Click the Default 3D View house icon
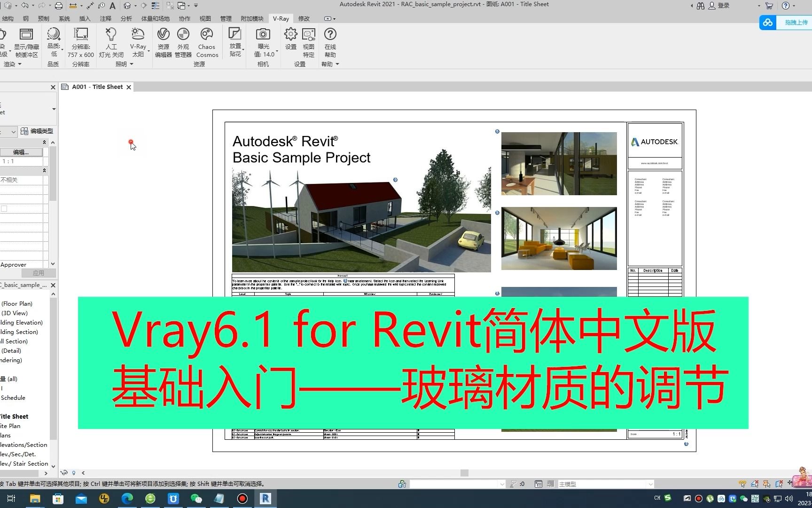 (x=127, y=6)
